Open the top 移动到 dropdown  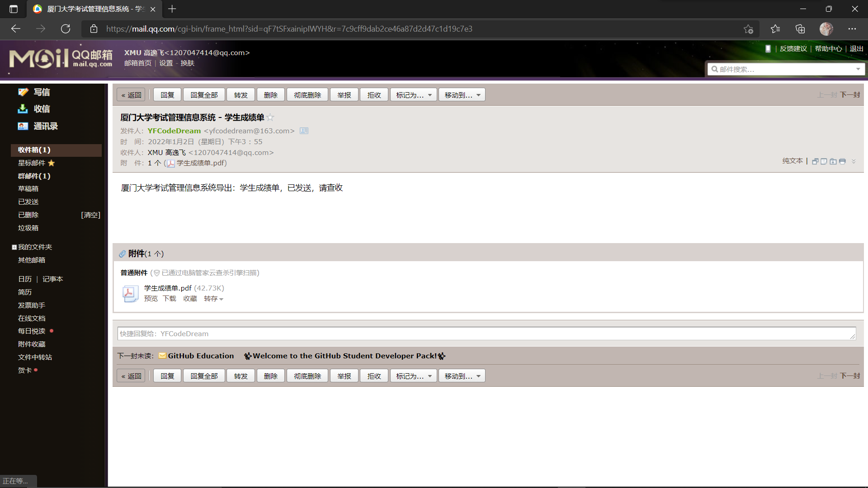point(462,95)
